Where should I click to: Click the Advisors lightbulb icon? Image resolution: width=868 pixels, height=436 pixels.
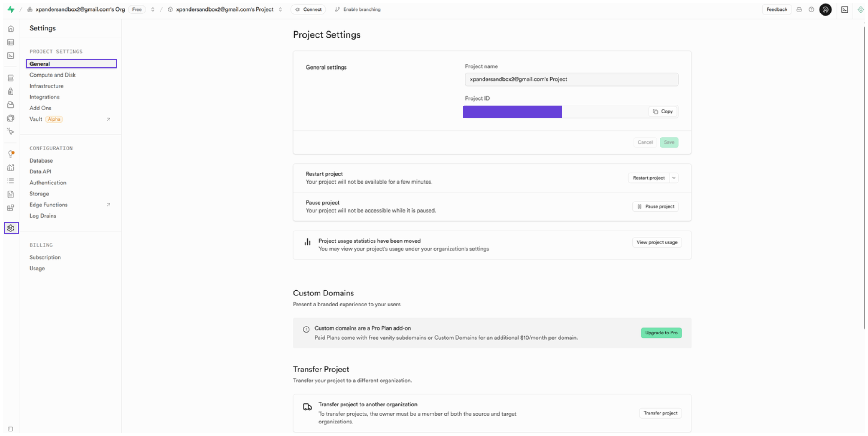(11, 154)
